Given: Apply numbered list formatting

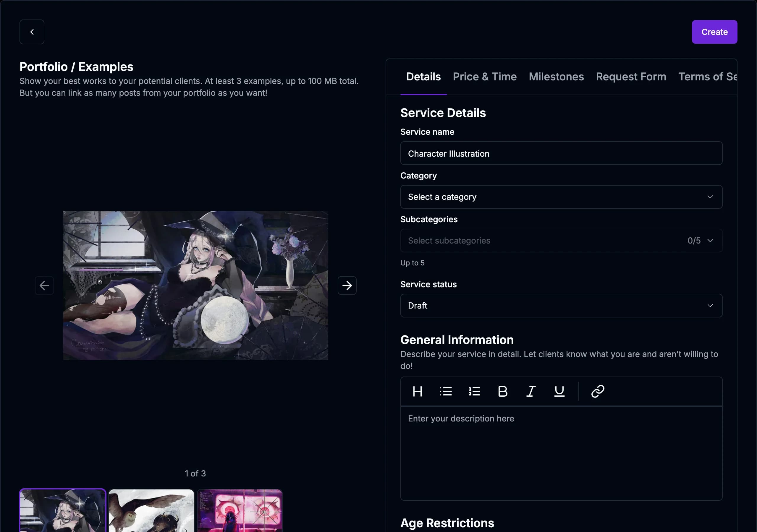Looking at the screenshot, I should point(474,391).
